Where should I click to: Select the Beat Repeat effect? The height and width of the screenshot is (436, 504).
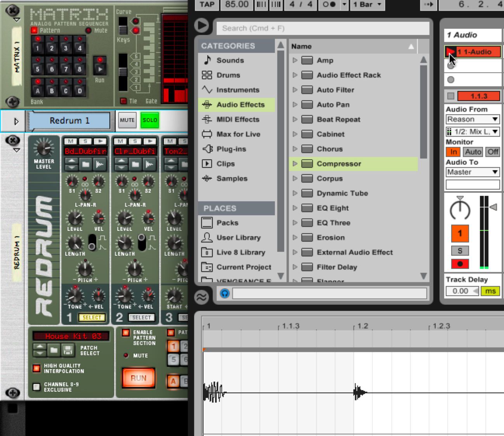[339, 119]
